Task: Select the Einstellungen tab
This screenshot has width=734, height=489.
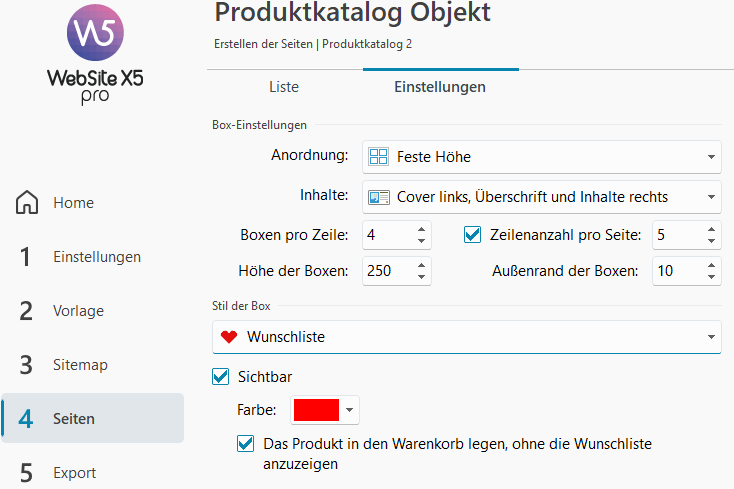Action: (440, 87)
